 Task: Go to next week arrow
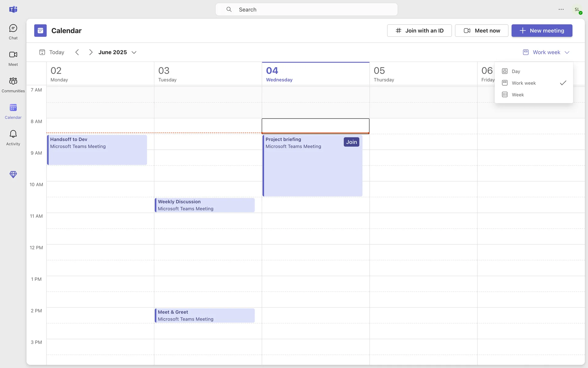coord(91,52)
